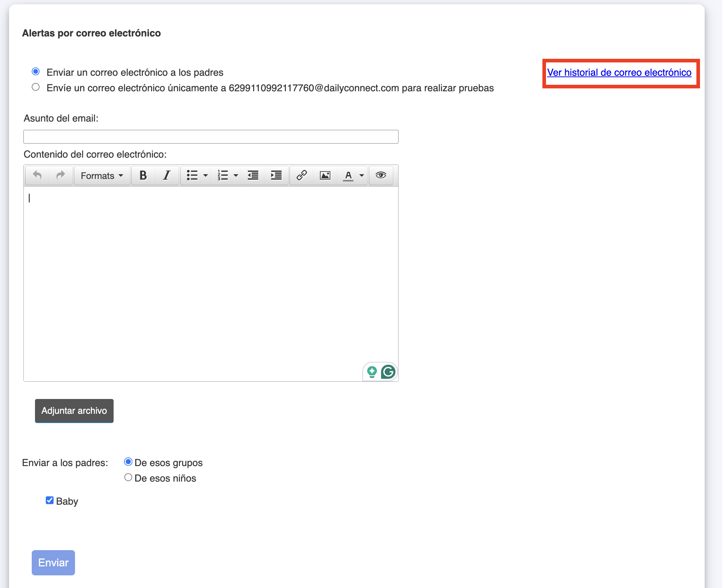Click the redo arrow icon
This screenshot has height=588, width=722.
(x=61, y=175)
